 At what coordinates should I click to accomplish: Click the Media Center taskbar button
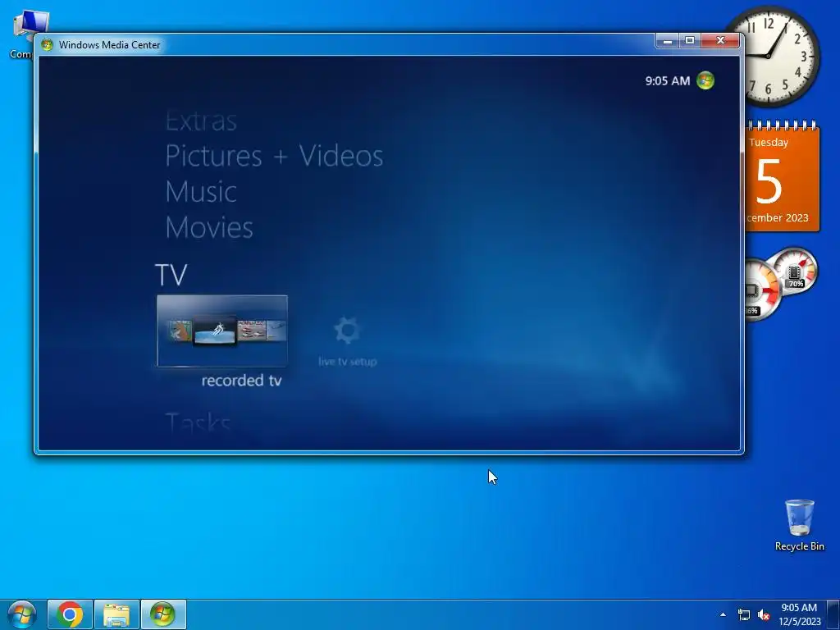[163, 614]
